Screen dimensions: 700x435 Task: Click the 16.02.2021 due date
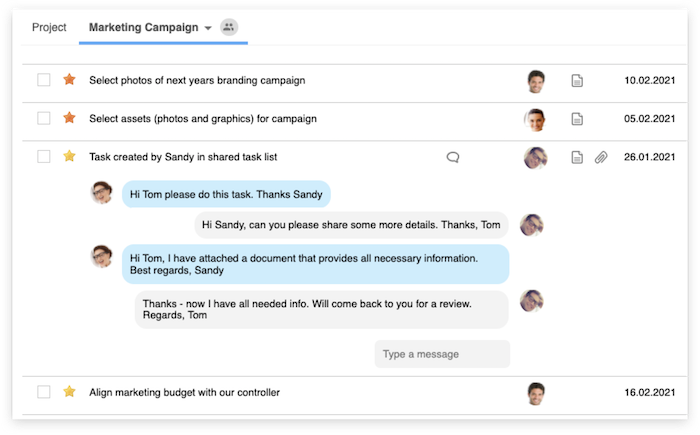[x=650, y=393]
